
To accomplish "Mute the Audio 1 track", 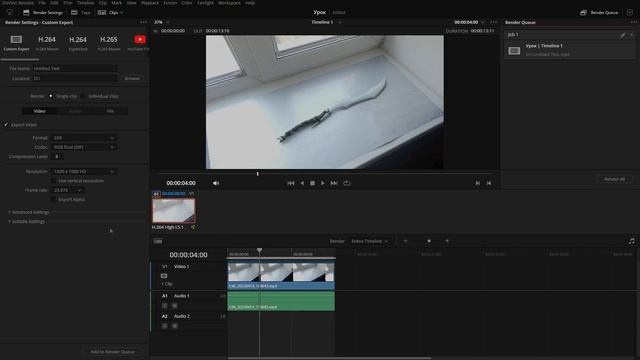I will pyautogui.click(x=175, y=305).
